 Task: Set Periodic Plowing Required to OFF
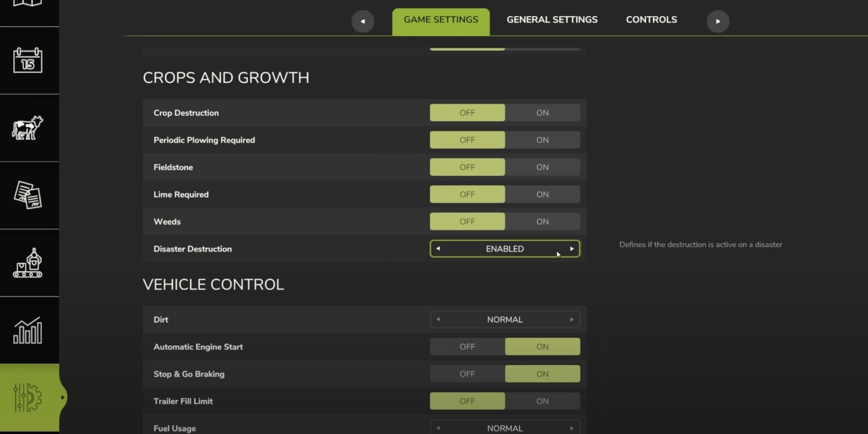[x=467, y=140]
